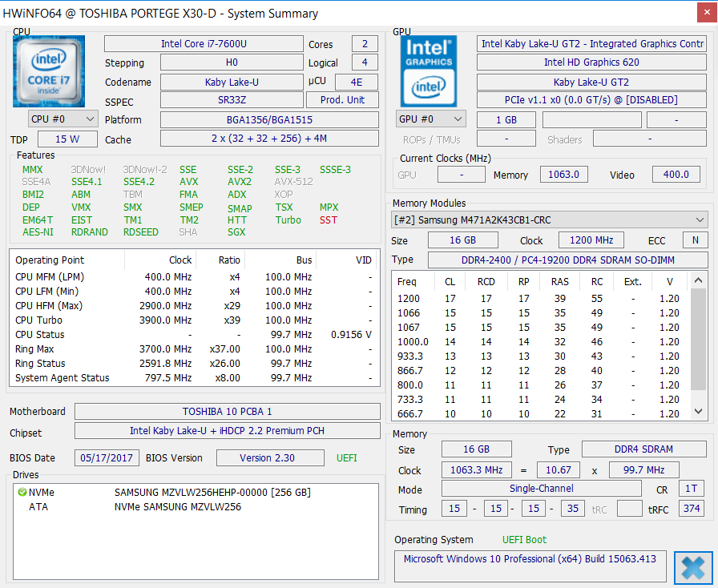Viewport: 718px width, 588px height.
Task: Click the blue X close button at bottom right
Action: (693, 568)
